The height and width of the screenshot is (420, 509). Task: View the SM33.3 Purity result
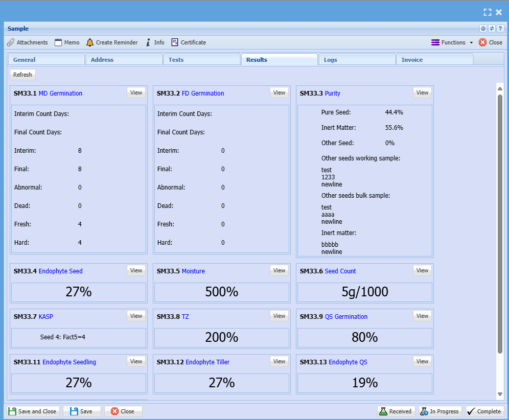point(422,92)
